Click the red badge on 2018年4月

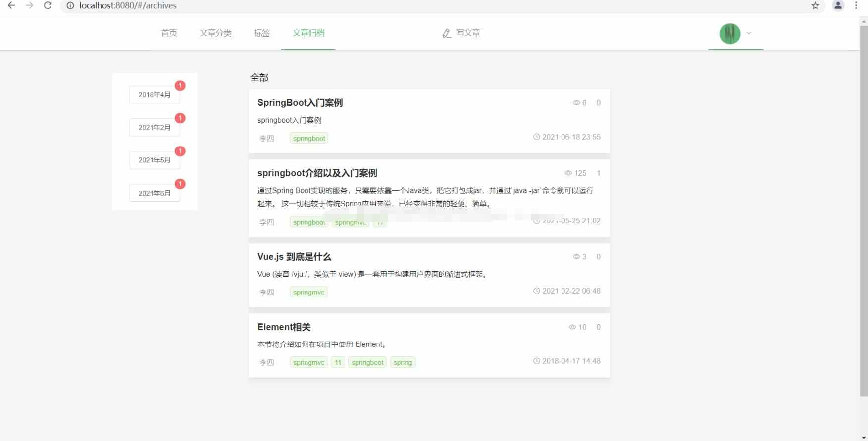tap(180, 86)
